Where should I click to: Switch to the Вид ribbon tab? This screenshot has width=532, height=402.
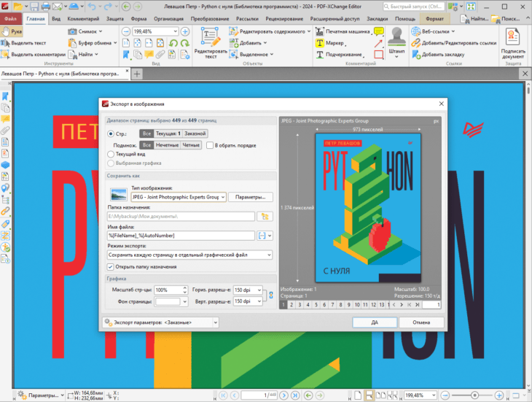[x=56, y=19]
